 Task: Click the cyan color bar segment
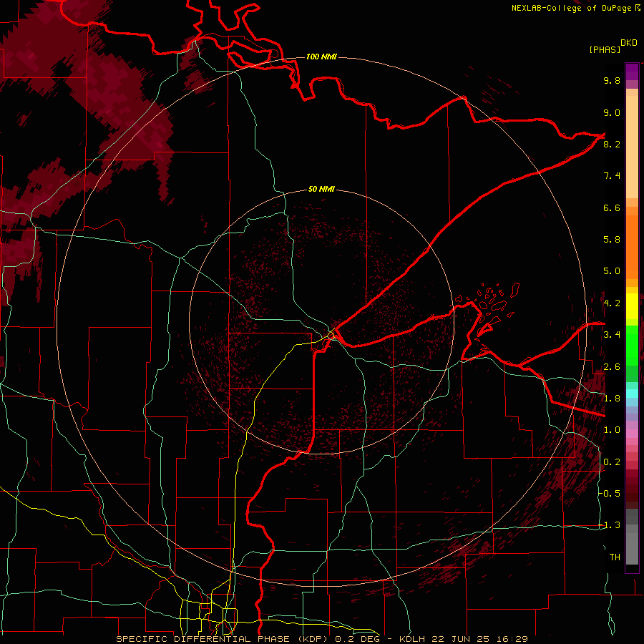632,394
